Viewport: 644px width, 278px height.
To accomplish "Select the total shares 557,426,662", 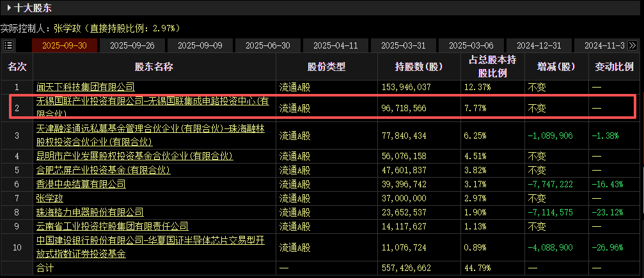I will (x=406, y=268).
